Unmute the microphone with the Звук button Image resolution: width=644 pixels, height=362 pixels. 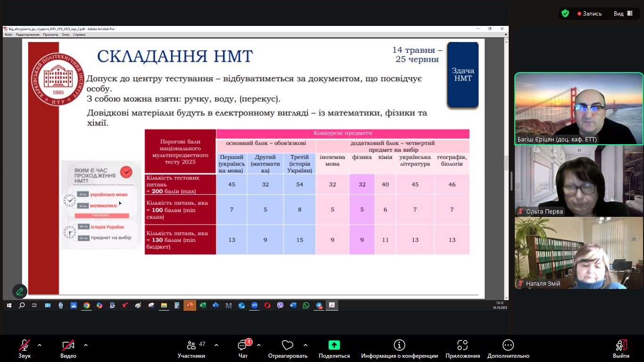[x=25, y=349]
